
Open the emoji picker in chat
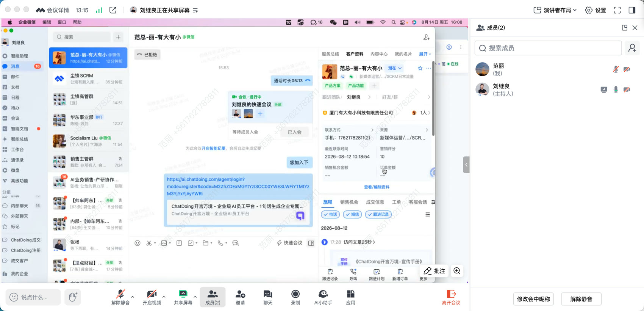pyautogui.click(x=138, y=243)
